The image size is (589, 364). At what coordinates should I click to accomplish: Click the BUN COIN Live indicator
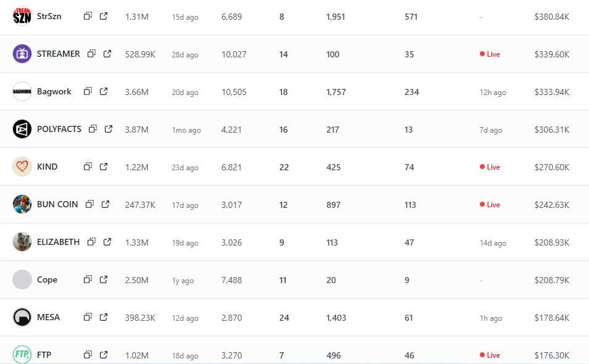pos(490,205)
